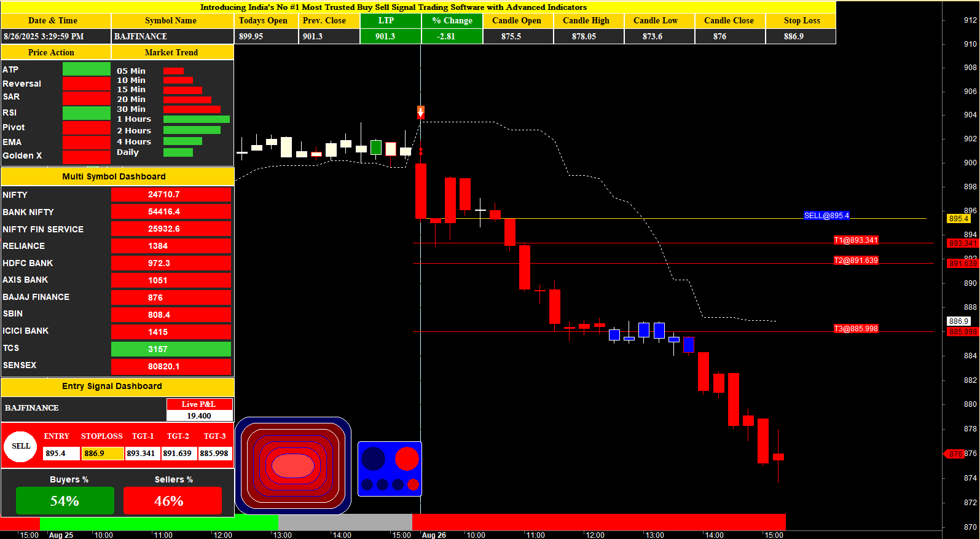980x539 pixels.
Task: Click the gray segment of bottom timeline strip
Action: pyautogui.click(x=345, y=522)
